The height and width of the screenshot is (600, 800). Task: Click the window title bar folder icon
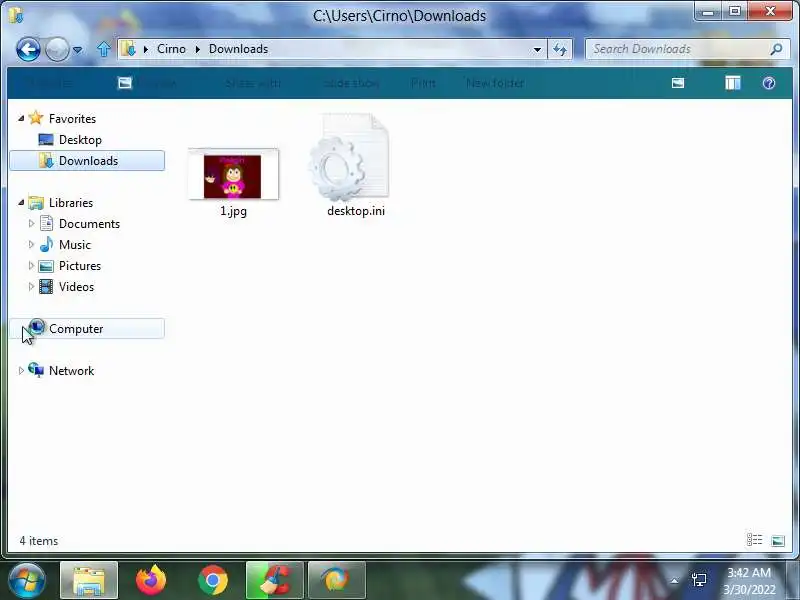(x=15, y=15)
